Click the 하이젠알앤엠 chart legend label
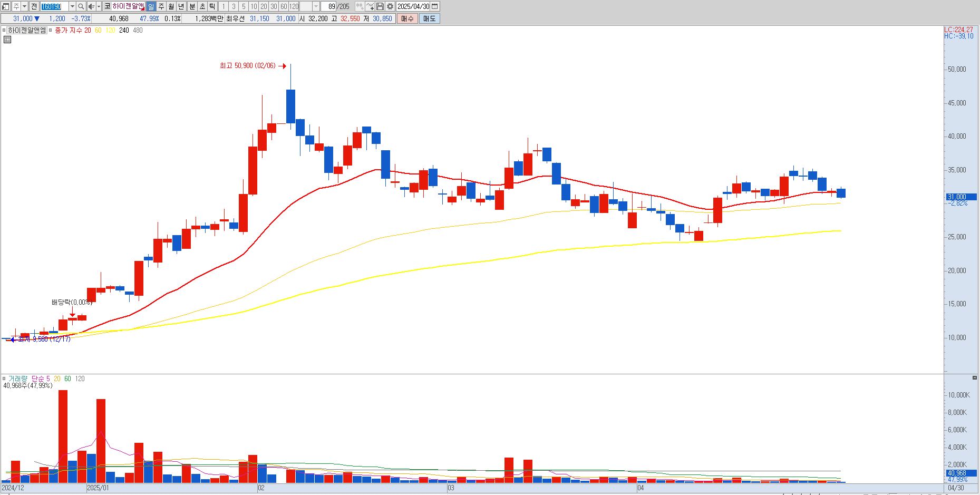This screenshot has height=495, width=980. [27, 30]
